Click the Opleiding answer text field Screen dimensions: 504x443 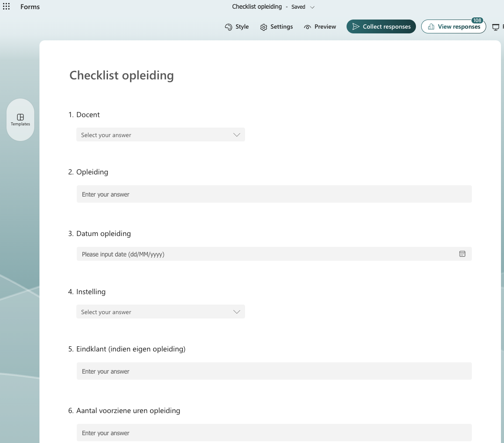[x=274, y=194]
